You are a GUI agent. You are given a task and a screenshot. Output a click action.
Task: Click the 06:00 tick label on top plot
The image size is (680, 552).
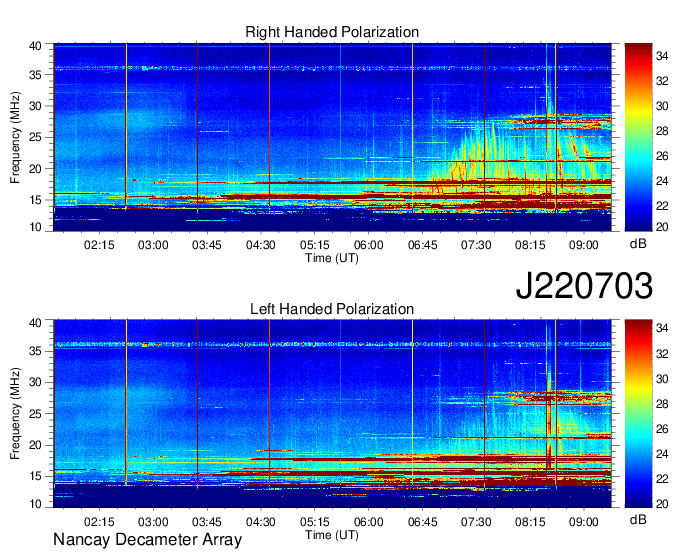[x=369, y=245]
